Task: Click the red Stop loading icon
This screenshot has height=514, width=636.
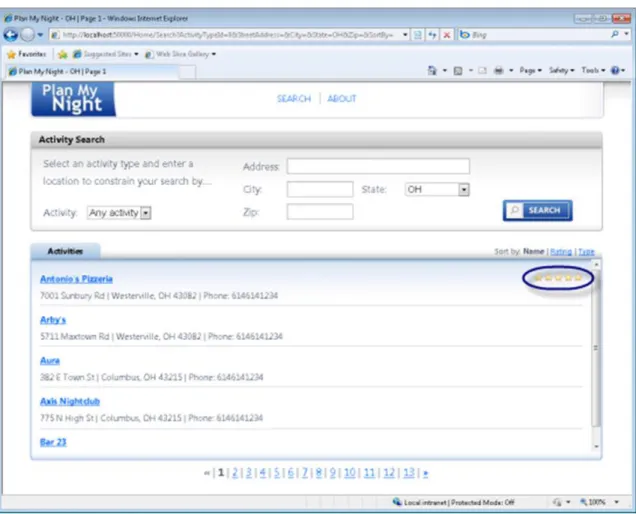Action: 447,35
